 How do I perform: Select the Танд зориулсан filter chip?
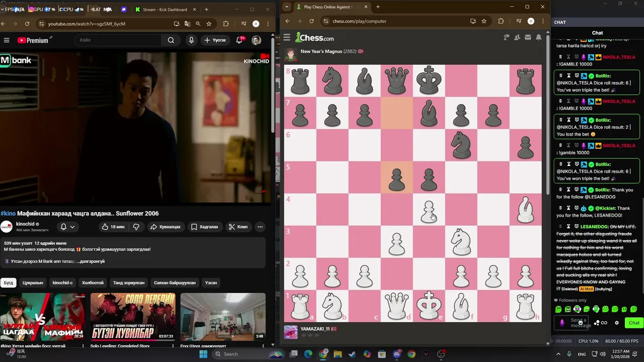point(129,283)
